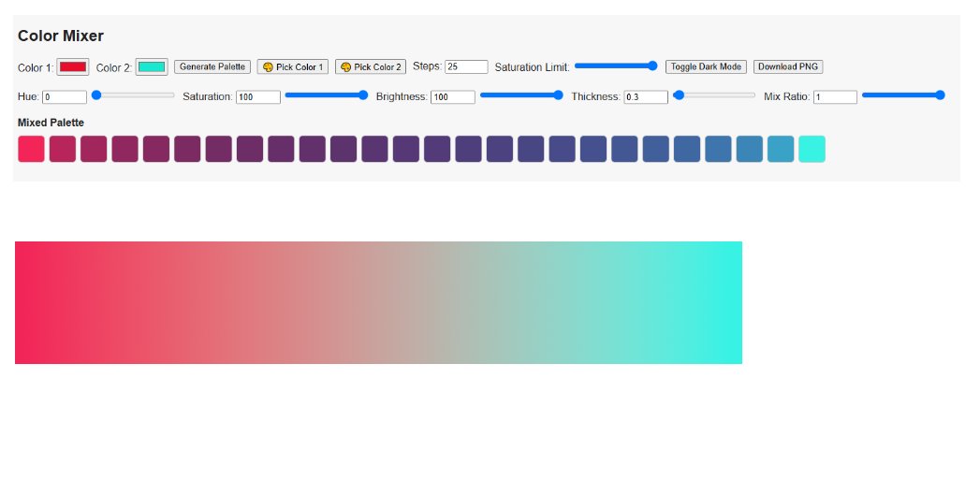Focus the Thickness value field
980x481 pixels.
646,96
